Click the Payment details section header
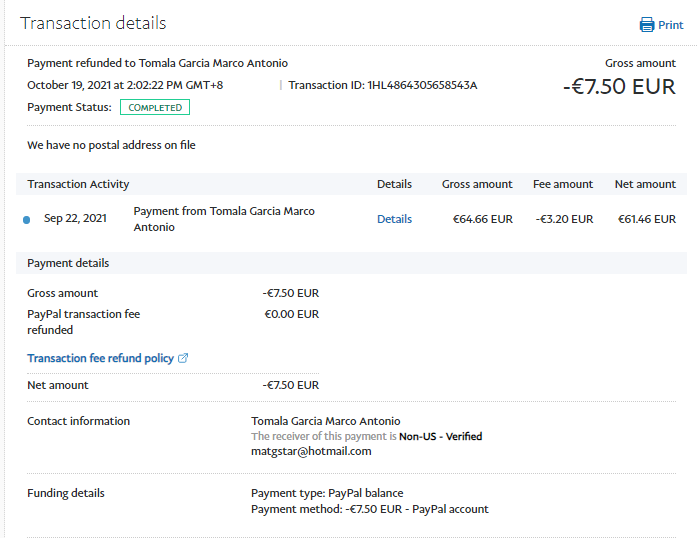 pos(68,263)
